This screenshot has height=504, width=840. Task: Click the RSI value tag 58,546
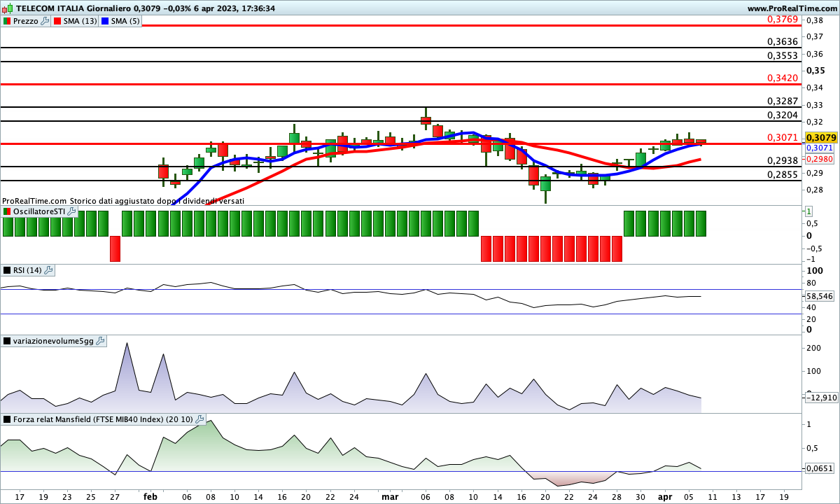click(x=820, y=296)
